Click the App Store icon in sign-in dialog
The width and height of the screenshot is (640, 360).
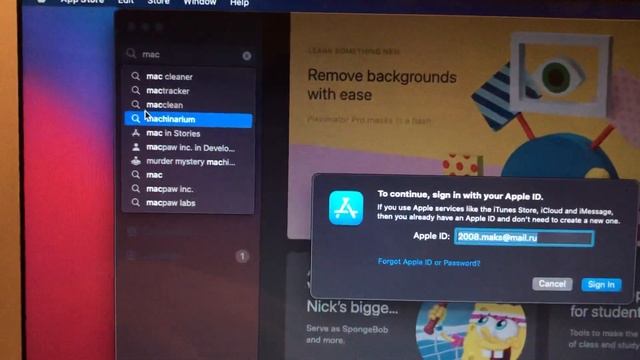click(346, 208)
